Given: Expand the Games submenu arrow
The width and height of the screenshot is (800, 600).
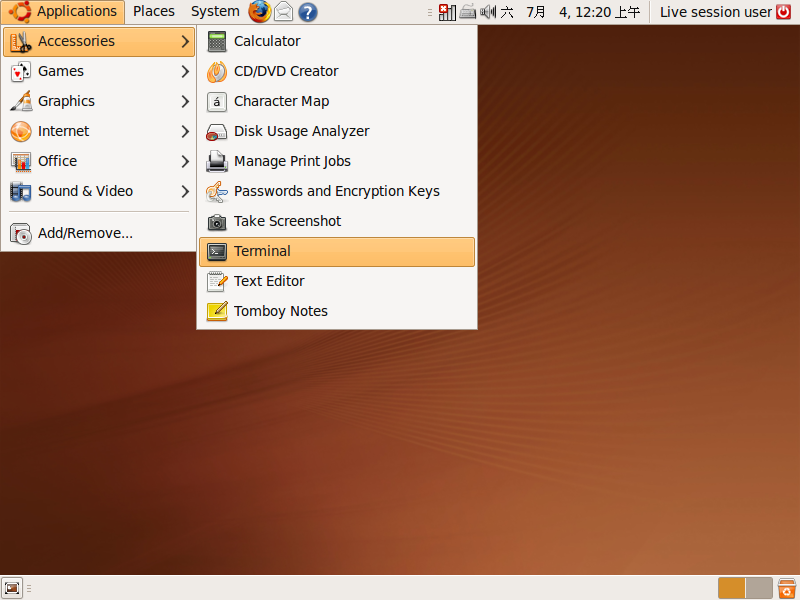Looking at the screenshot, I should [x=185, y=71].
